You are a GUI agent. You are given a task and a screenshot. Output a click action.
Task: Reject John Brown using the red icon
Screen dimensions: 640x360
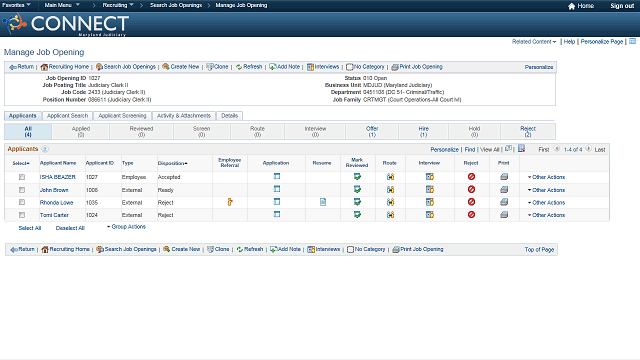pyautogui.click(x=471, y=189)
